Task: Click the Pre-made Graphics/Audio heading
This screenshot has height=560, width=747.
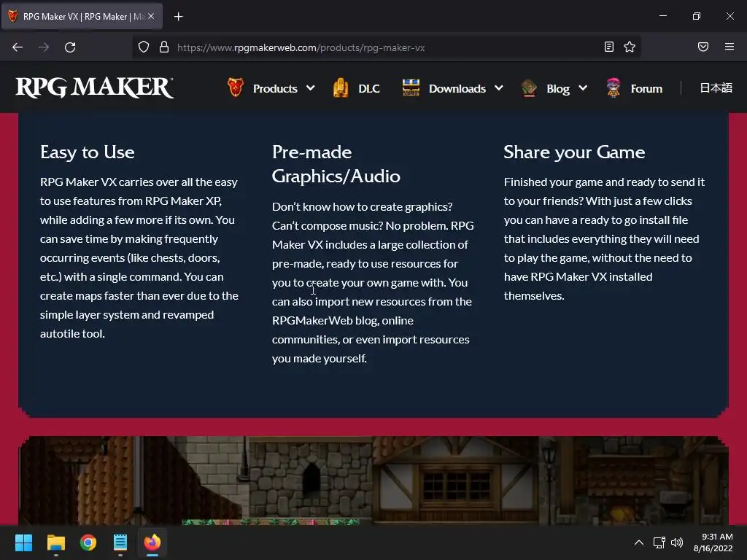Action: click(336, 164)
